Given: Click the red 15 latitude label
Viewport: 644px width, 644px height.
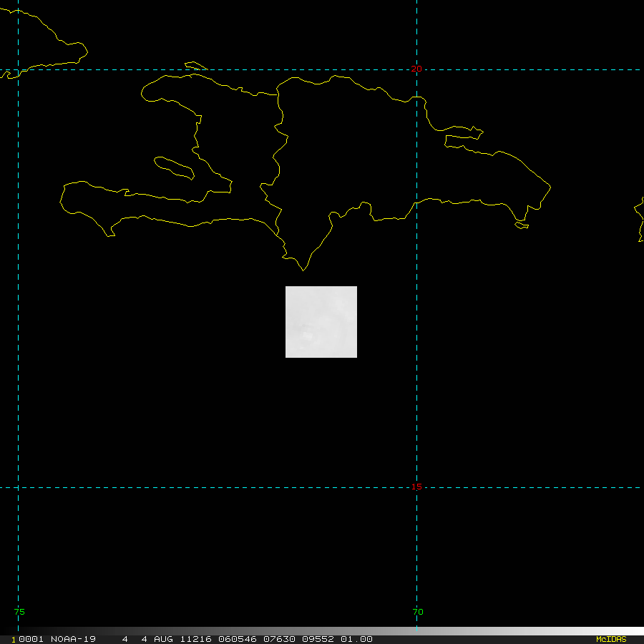Looking at the screenshot, I should click(416, 487).
